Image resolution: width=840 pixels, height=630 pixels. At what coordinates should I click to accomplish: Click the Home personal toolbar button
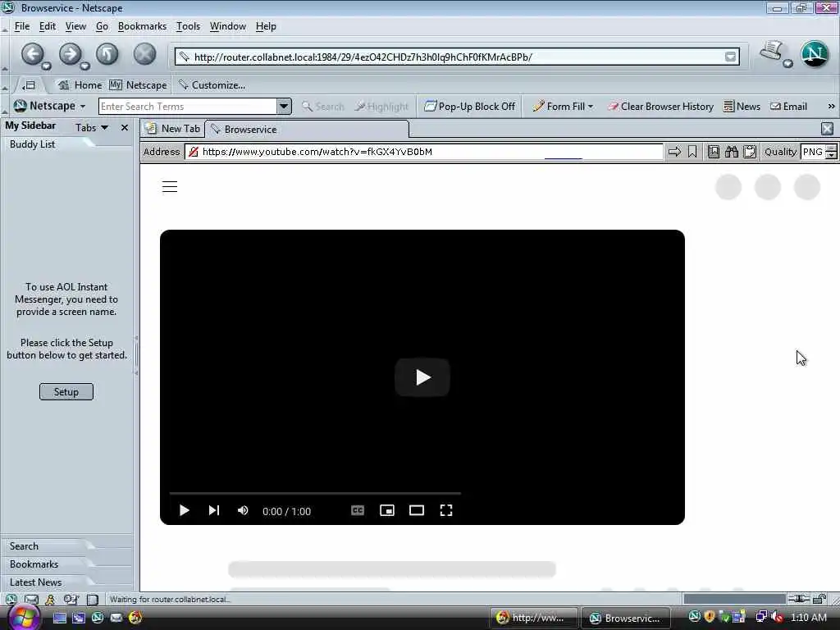(80, 85)
